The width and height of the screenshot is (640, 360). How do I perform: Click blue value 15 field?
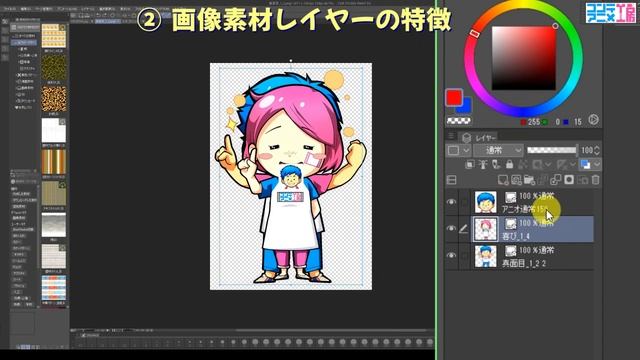(578, 122)
